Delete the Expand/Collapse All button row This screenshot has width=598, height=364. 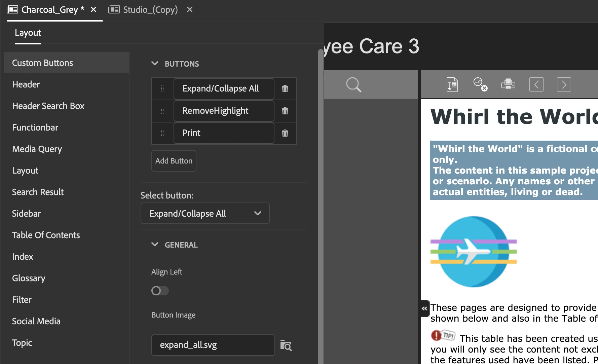click(x=285, y=89)
